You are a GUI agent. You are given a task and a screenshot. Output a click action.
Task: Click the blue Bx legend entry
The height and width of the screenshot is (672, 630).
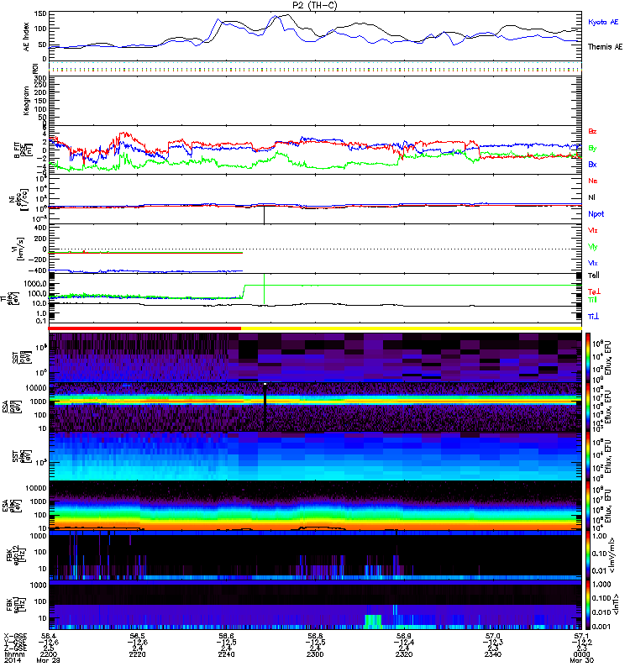point(592,164)
